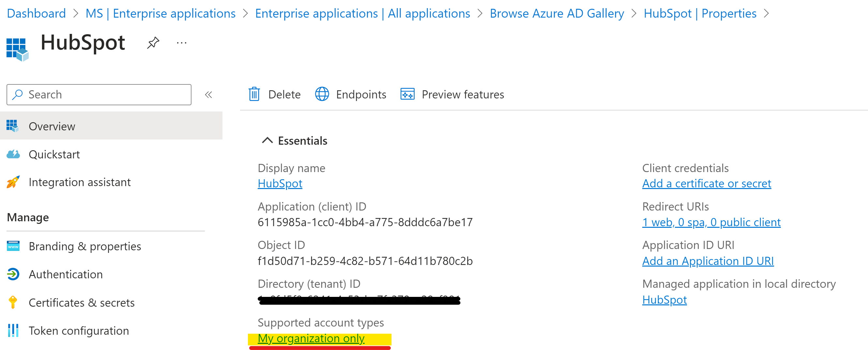Viewport: 868px width, 350px height.
Task: Open MS | Enterprise applications breadcrumb
Action: click(x=160, y=13)
